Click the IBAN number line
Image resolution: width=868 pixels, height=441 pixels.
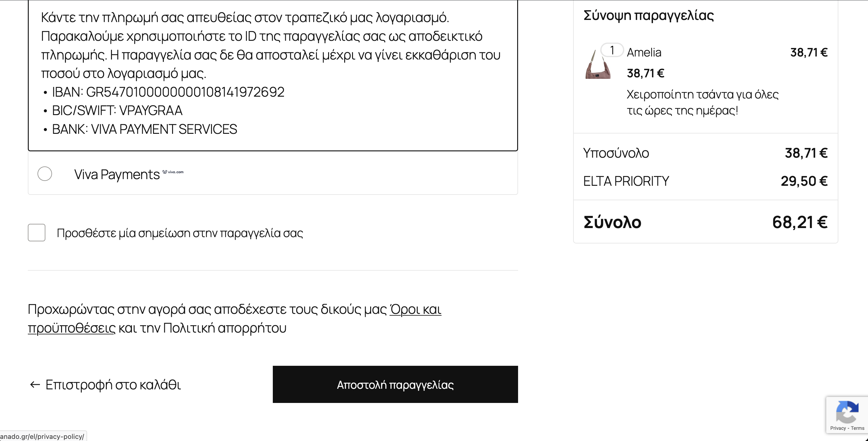(168, 92)
